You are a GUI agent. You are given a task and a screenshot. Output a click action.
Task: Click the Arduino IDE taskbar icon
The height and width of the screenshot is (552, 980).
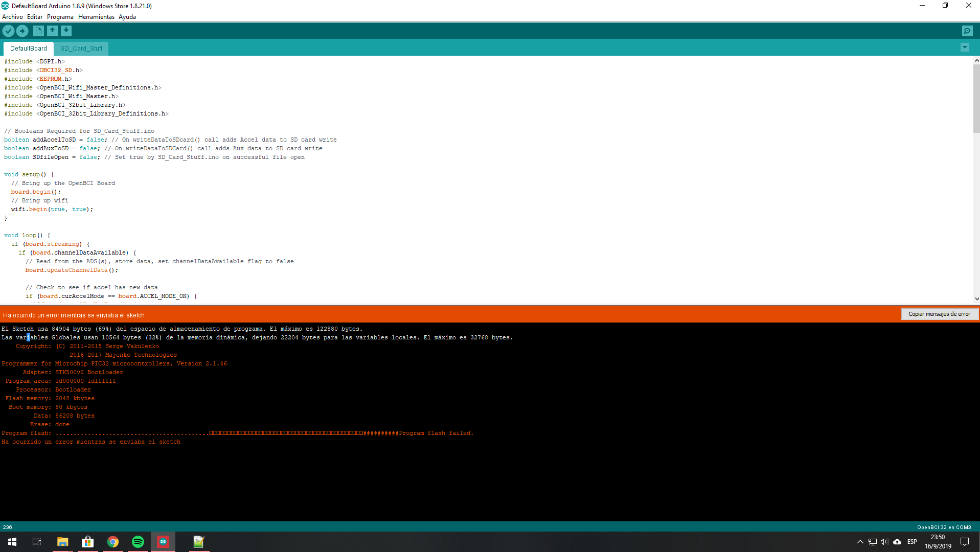click(163, 542)
